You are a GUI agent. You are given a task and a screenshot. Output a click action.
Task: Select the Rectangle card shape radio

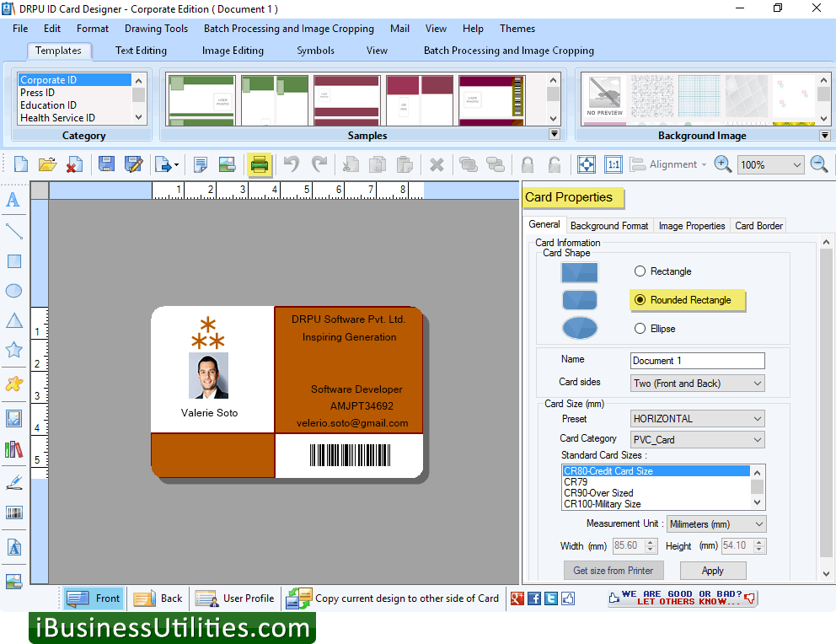pyautogui.click(x=640, y=271)
